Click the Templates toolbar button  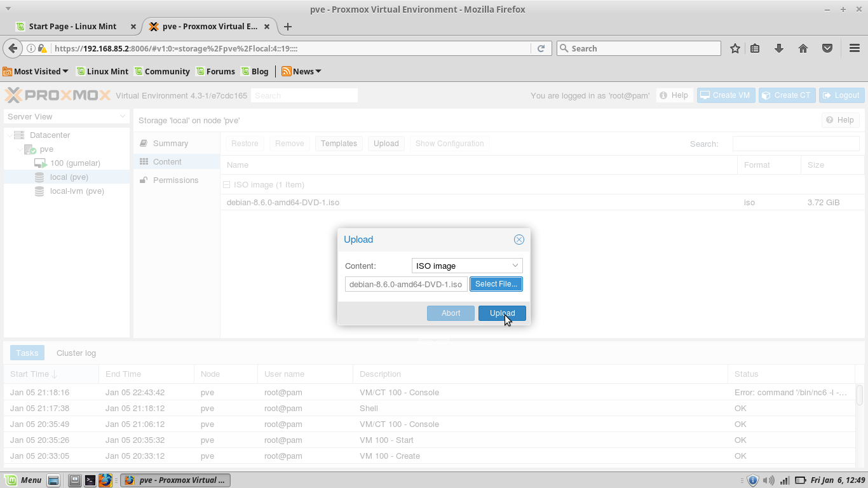[339, 144]
